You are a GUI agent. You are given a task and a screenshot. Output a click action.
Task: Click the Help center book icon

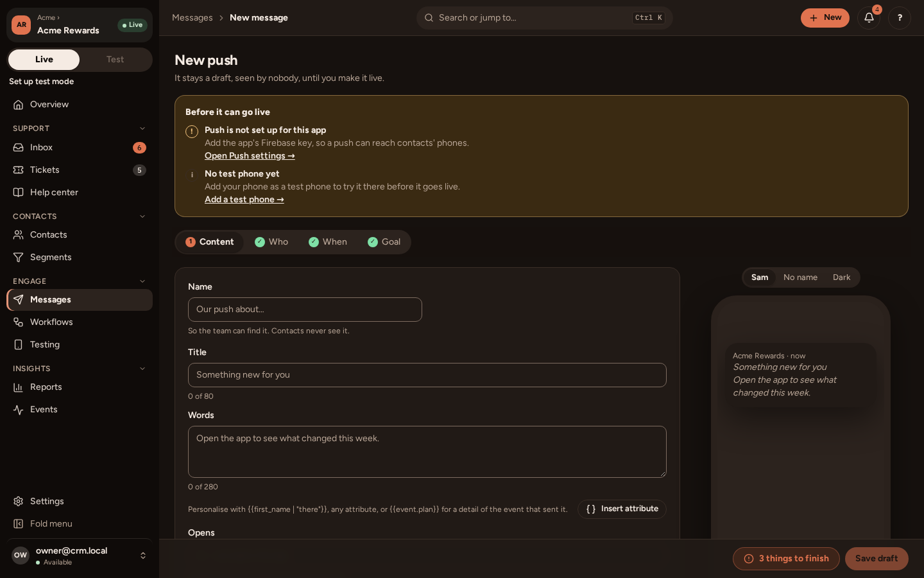[x=19, y=193]
